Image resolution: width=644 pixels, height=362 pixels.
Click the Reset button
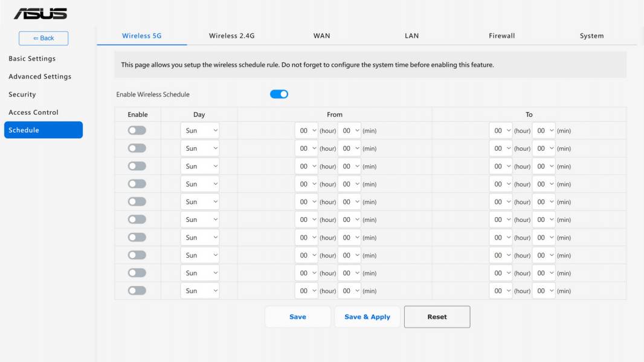[437, 317]
